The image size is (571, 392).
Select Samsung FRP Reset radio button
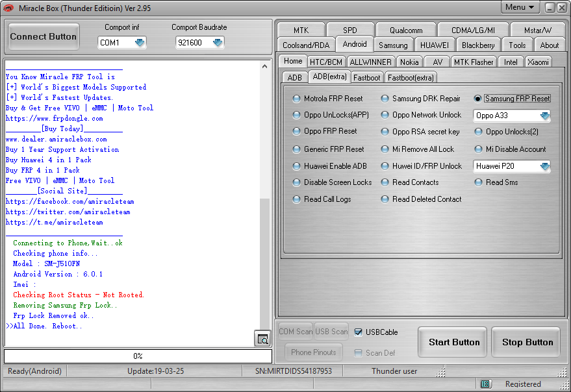pos(512,99)
